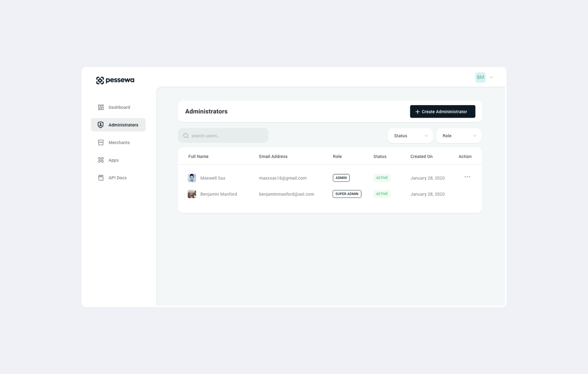Click Maxwell Sas profile thumbnail
588x374 pixels.
coord(192,178)
